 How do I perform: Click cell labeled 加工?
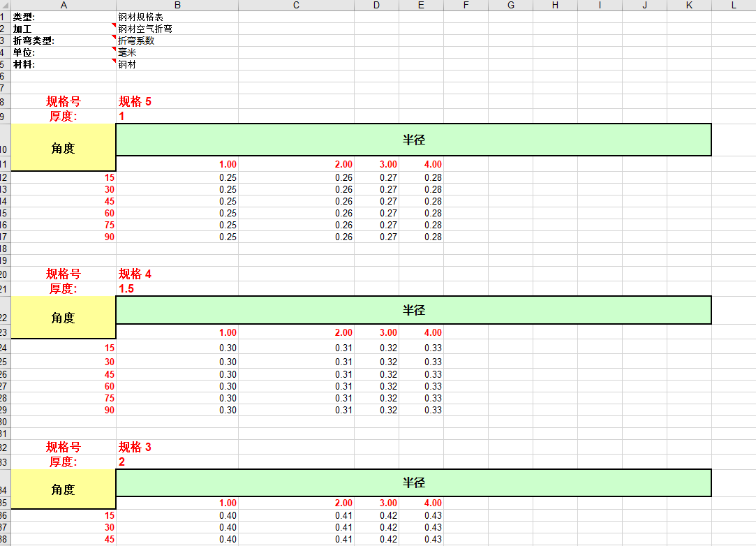(64, 29)
